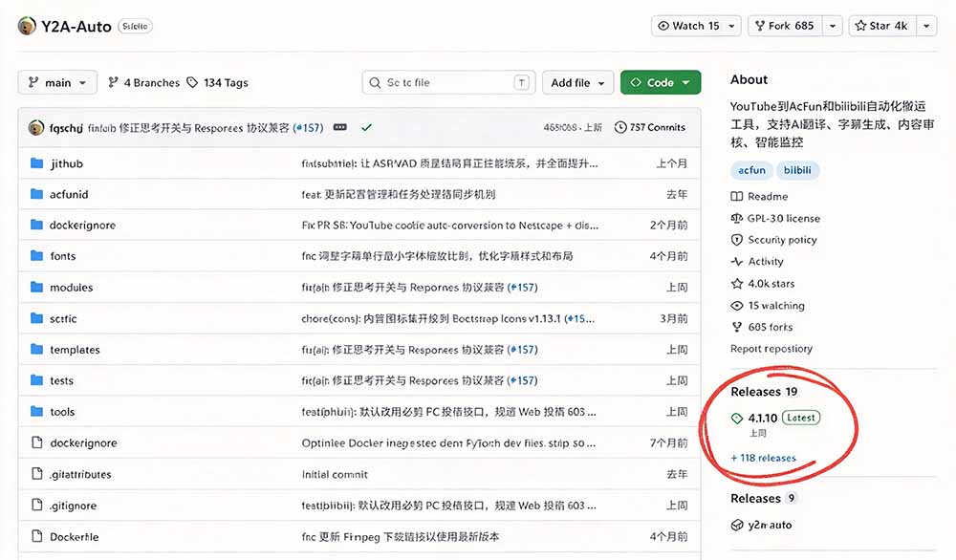Expand the Star lists caret
Screen dimensions: 956x560
[x=926, y=26]
